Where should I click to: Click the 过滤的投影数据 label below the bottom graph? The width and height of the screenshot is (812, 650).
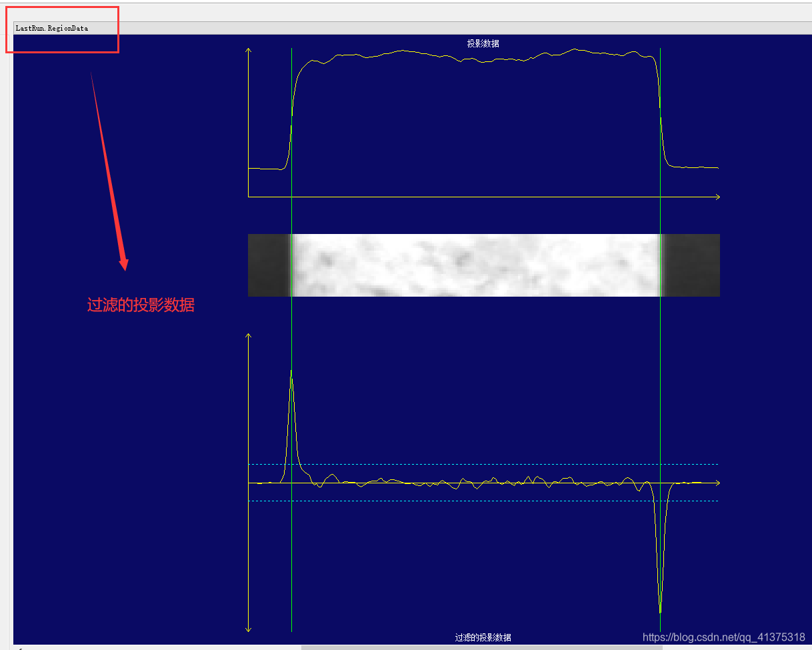click(x=483, y=638)
